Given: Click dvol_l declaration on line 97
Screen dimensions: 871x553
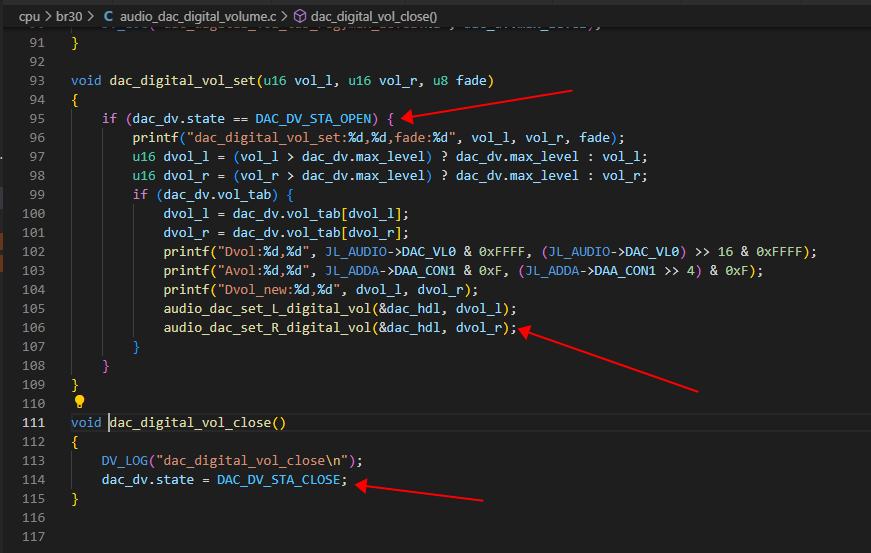Looking at the screenshot, I should (186, 157).
